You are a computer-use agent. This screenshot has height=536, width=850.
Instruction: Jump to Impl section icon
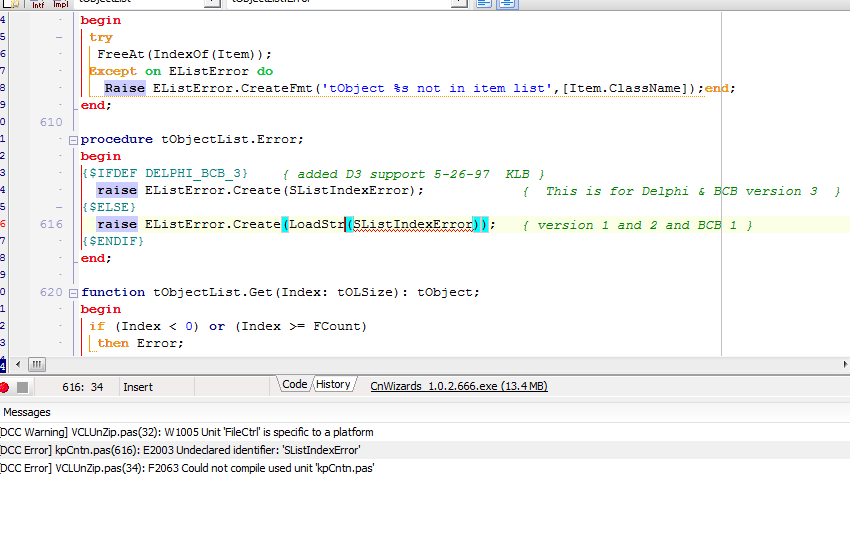[61, 3]
